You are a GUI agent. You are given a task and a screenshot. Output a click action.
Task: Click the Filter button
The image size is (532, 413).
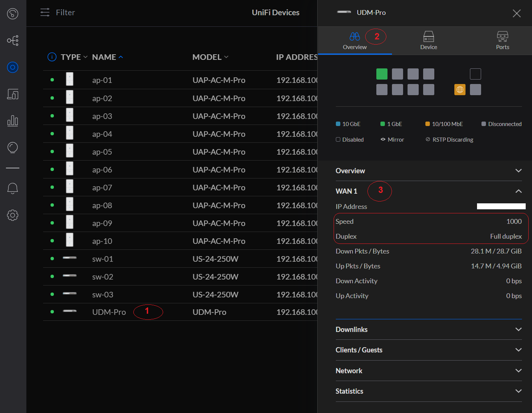point(58,13)
